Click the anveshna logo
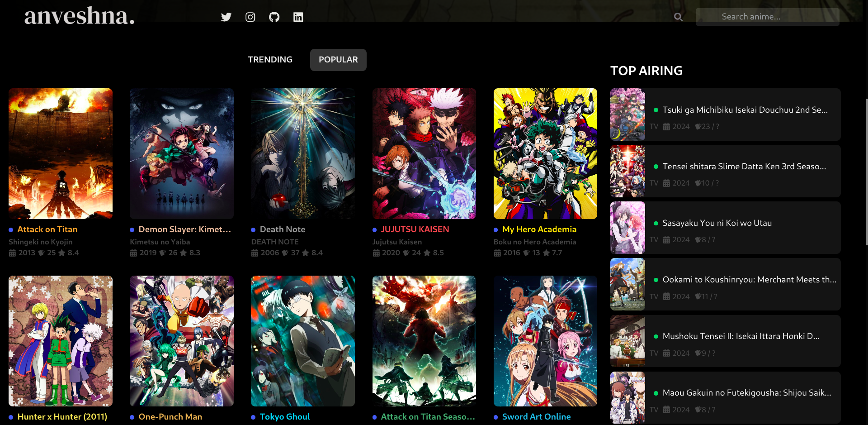Image resolution: width=868 pixels, height=425 pixels. (x=80, y=16)
